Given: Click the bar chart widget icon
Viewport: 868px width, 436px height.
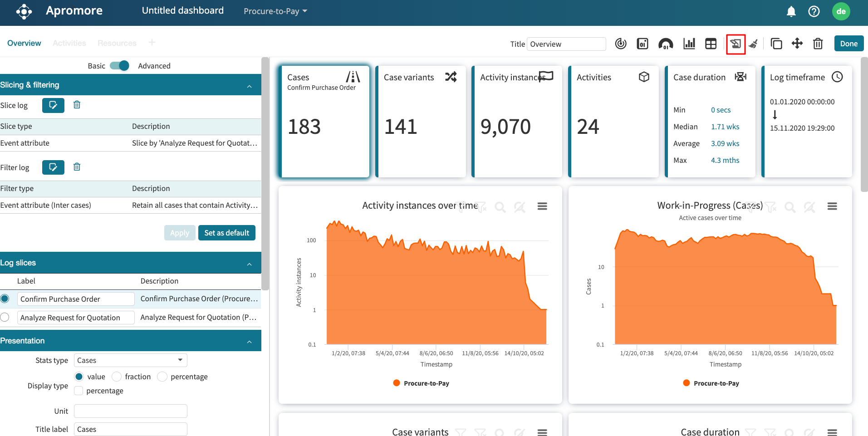Looking at the screenshot, I should [689, 44].
